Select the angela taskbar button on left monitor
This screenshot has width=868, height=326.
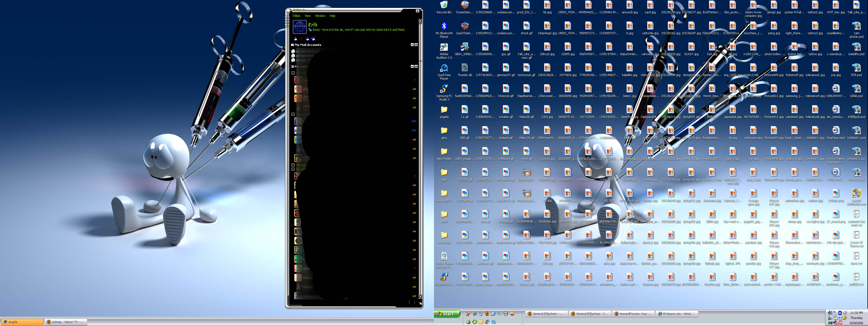(22, 322)
